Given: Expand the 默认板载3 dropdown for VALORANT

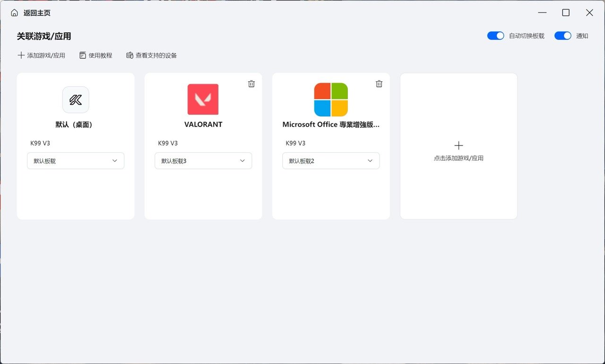Looking at the screenshot, I should (x=203, y=161).
